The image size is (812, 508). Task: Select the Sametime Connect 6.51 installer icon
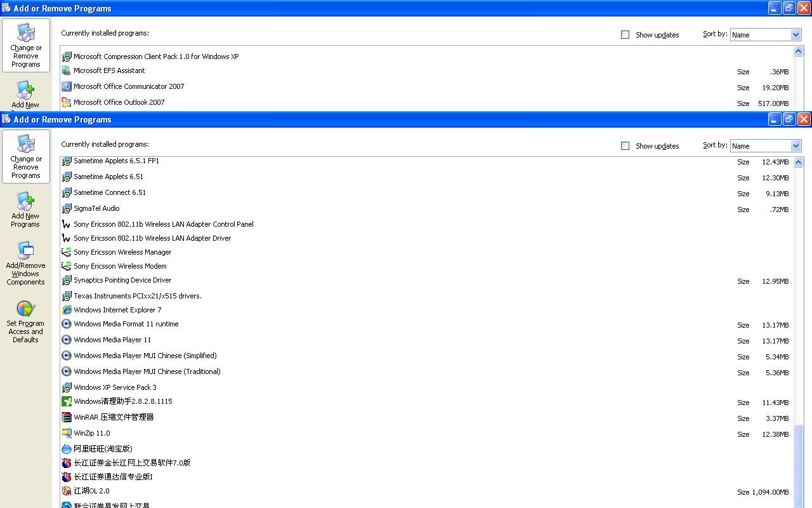[66, 193]
